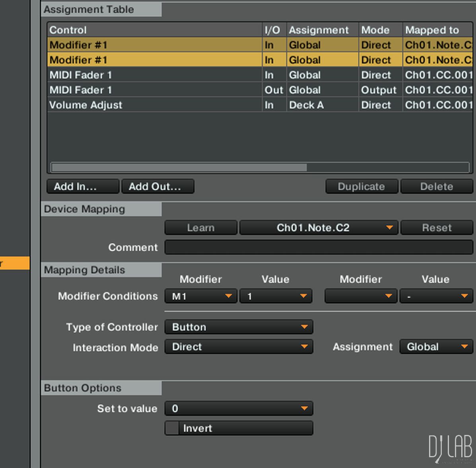Click the Add Out... button
The width and height of the screenshot is (476, 468).
[x=158, y=186]
